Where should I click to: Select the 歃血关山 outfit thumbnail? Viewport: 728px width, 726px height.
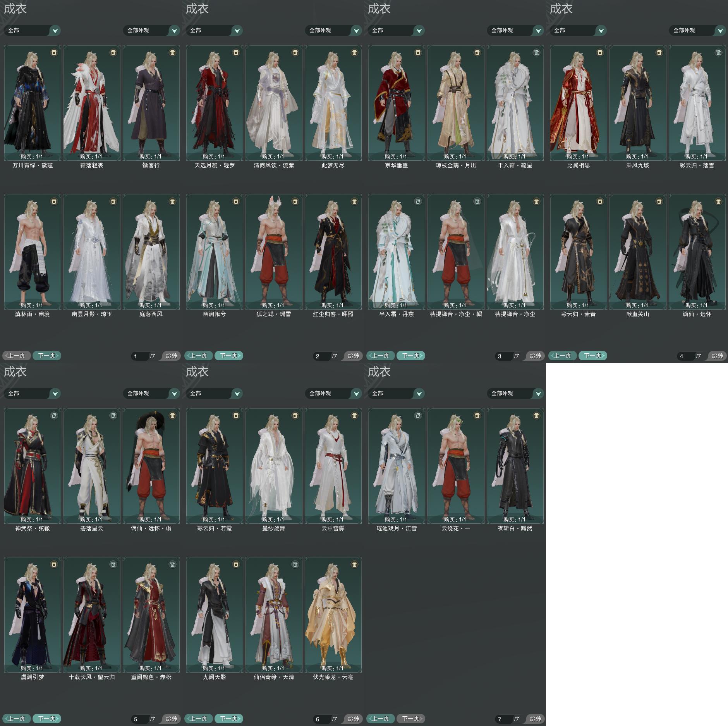pyautogui.click(x=637, y=252)
